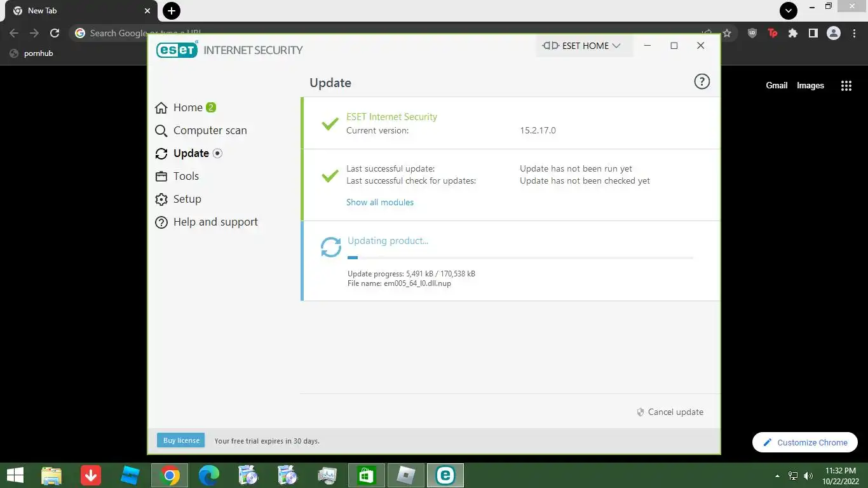The width and height of the screenshot is (868, 488).
Task: Open Help and support in ESET sidebar
Action: (207, 222)
